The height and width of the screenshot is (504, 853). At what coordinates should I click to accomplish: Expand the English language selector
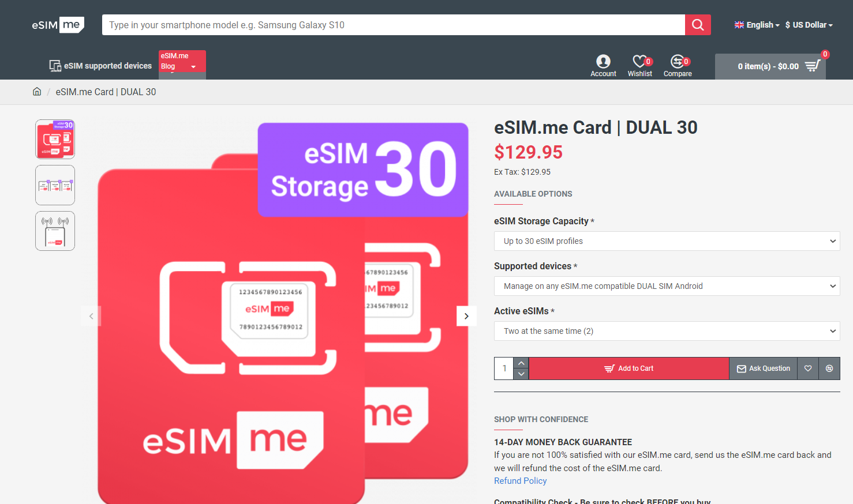click(757, 25)
